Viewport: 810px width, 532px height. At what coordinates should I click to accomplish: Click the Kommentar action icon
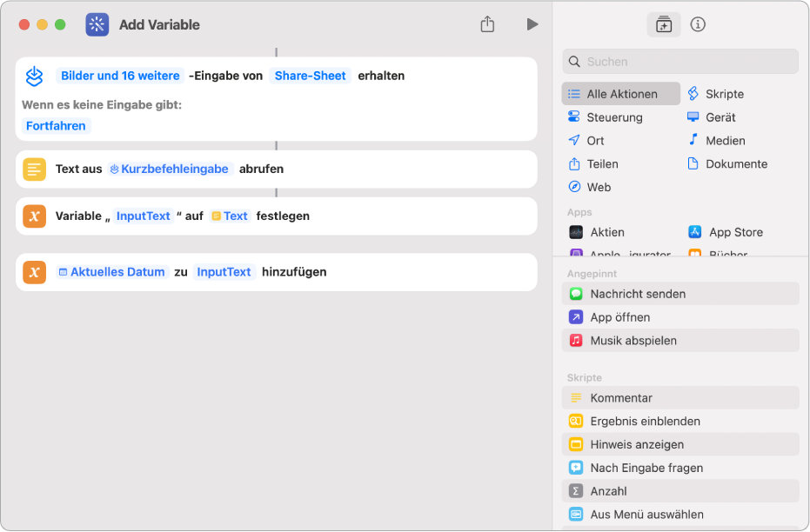click(x=575, y=398)
